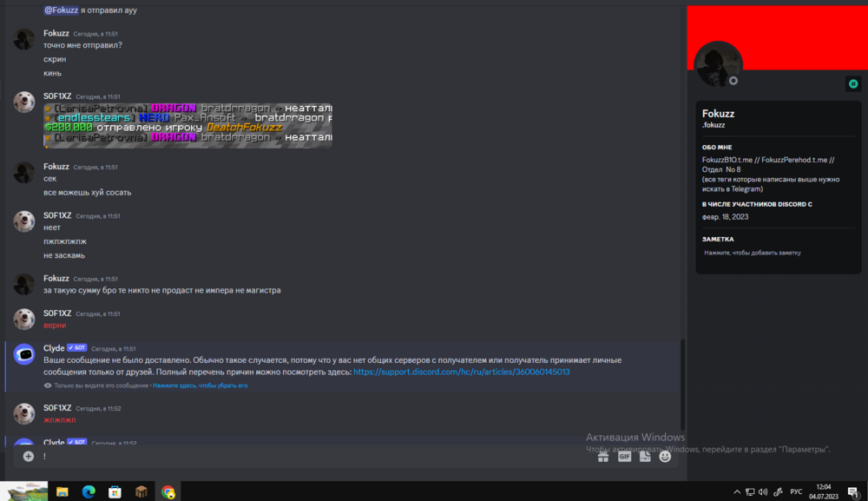
Task: Switch to Chrome in the taskbar
Action: [x=168, y=491]
